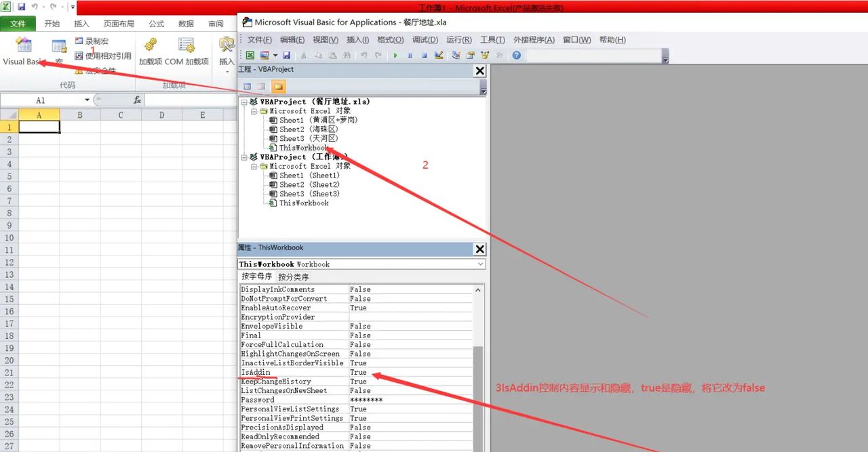Click the green 文件 tab in Excel
Image resolution: width=868 pixels, height=452 pixels.
(x=18, y=24)
